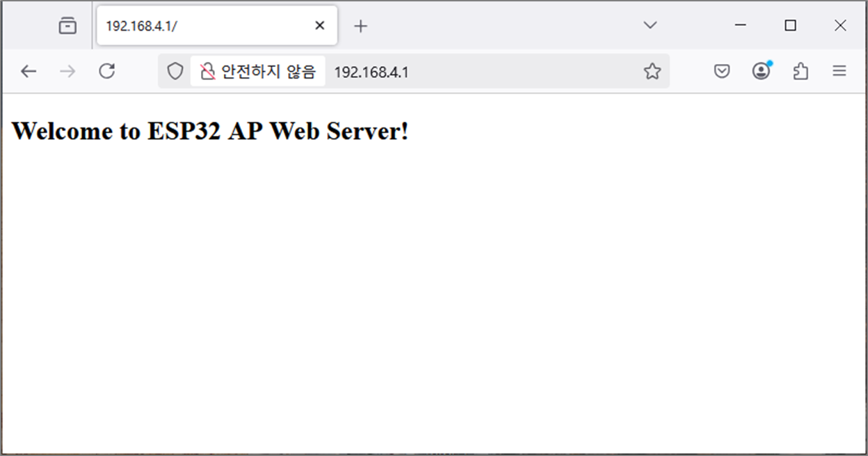Open the application hamburger menu

(x=839, y=71)
